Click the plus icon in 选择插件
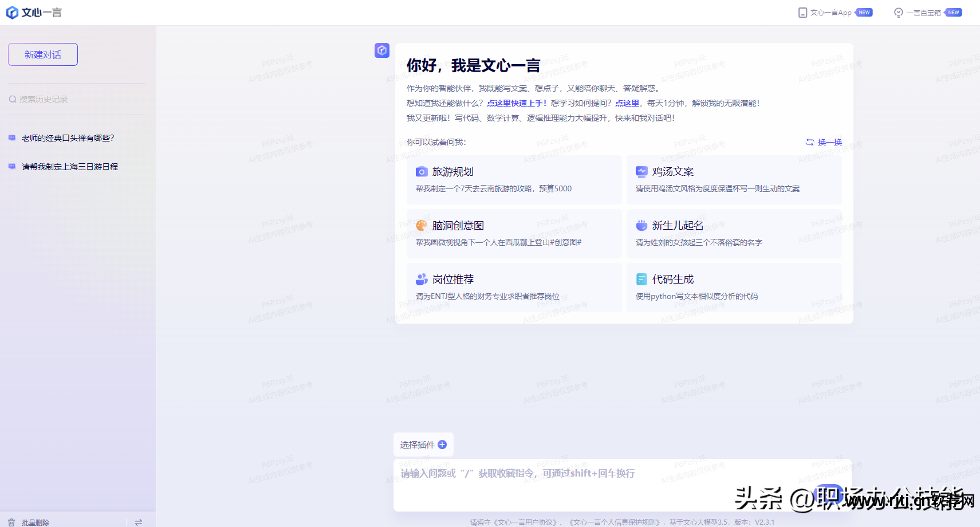Image resolution: width=980 pixels, height=527 pixels. tap(442, 445)
